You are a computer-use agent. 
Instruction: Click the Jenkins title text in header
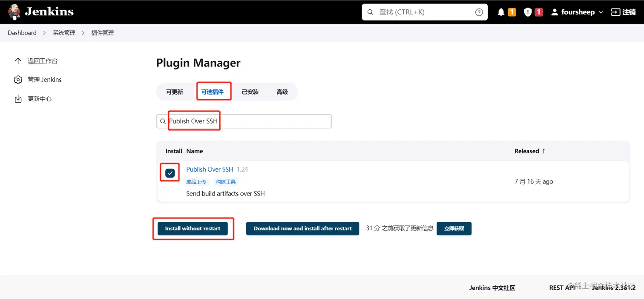click(49, 12)
